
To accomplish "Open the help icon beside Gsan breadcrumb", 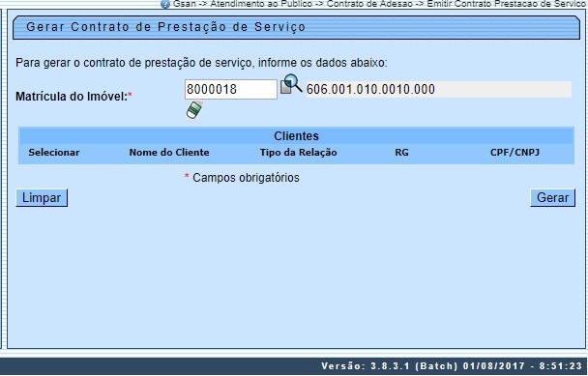I will click(165, 4).
